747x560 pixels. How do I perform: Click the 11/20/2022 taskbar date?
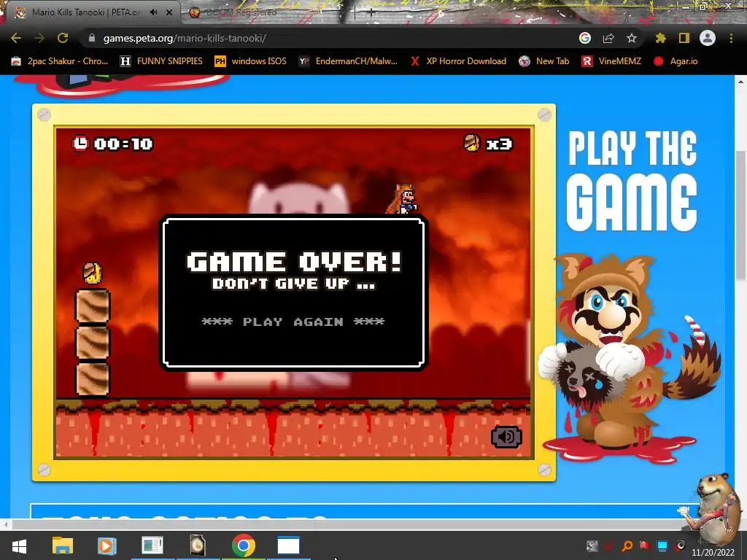pyautogui.click(x=713, y=553)
